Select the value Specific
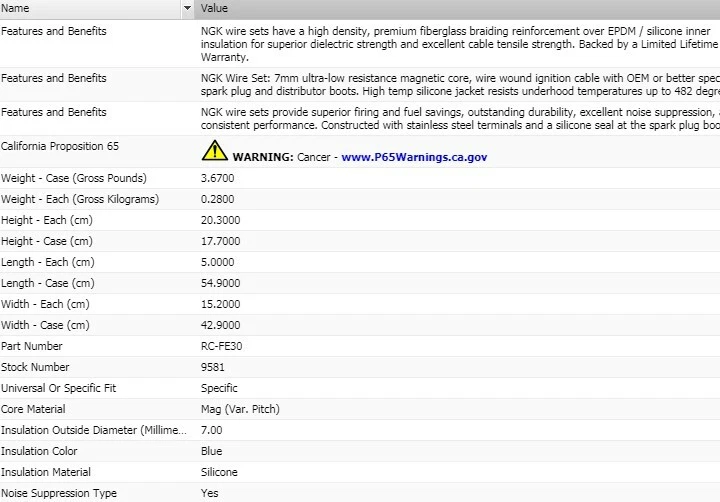Image resolution: width=720 pixels, height=502 pixels. click(x=219, y=389)
